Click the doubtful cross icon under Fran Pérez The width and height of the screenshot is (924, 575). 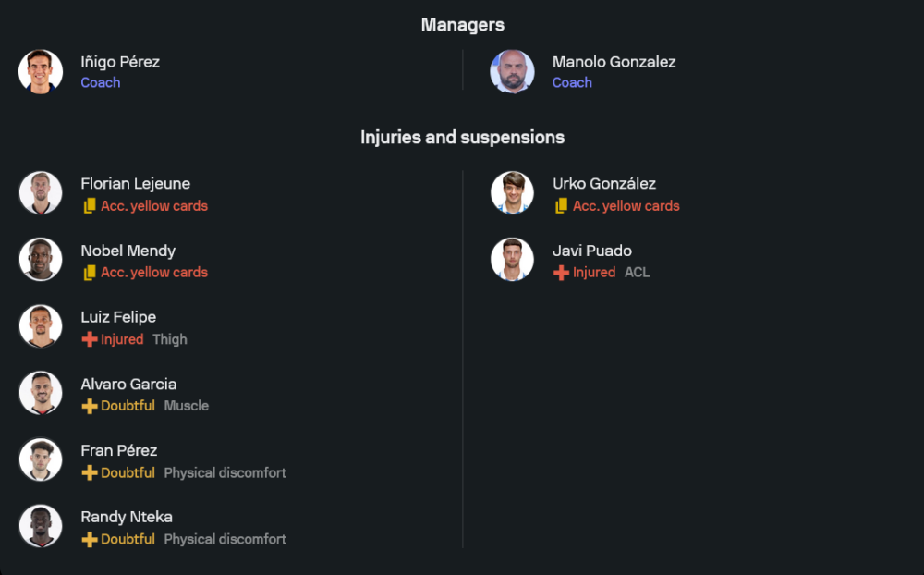[90, 472]
